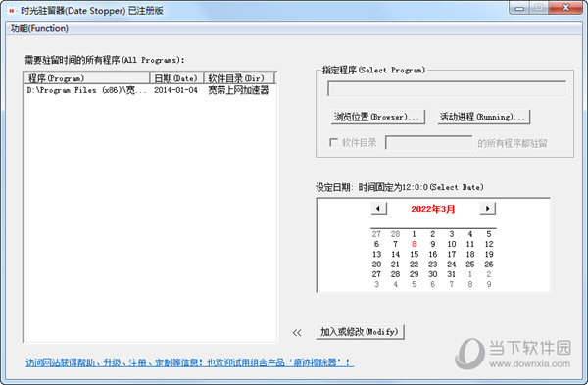The width and height of the screenshot is (588, 385).
Task: Close the Date Stopper window
Action: (x=565, y=8)
